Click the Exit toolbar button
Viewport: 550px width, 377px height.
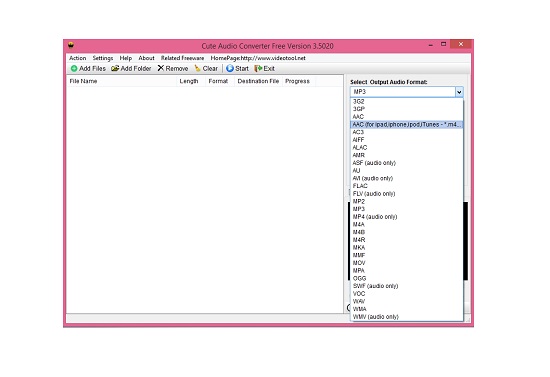(265, 68)
